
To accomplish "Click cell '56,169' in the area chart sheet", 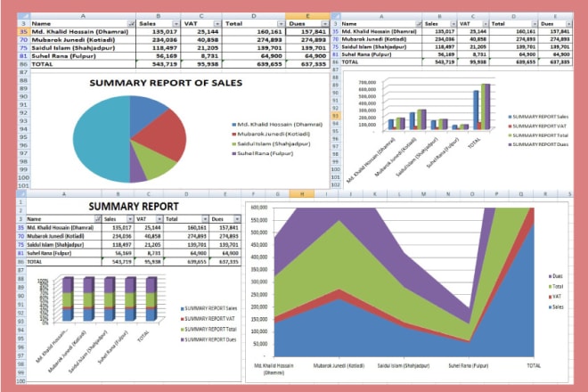I will [118, 253].
